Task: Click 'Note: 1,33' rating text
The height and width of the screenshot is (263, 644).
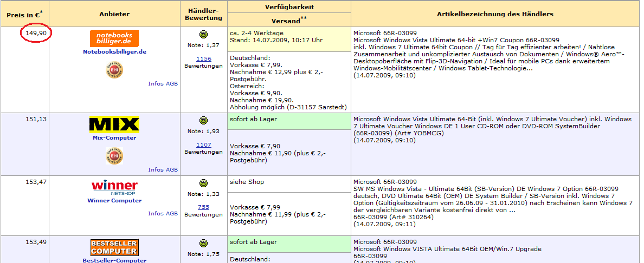Action: pyautogui.click(x=204, y=194)
